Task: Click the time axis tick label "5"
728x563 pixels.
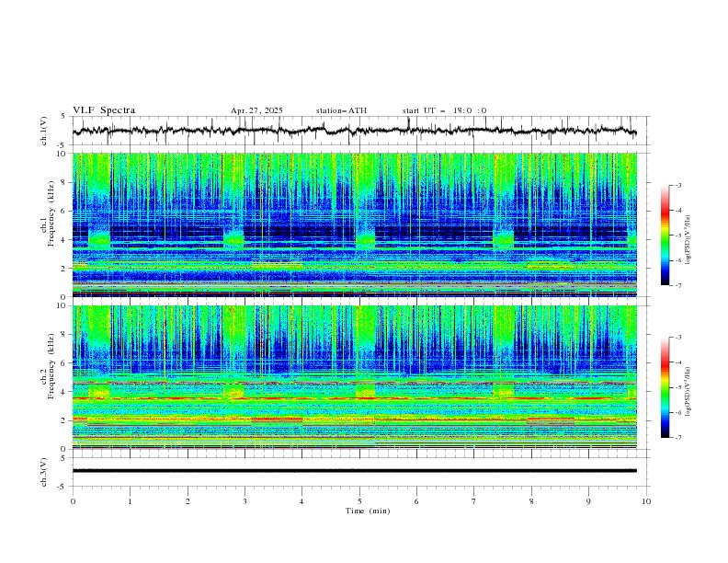Action: tap(359, 501)
